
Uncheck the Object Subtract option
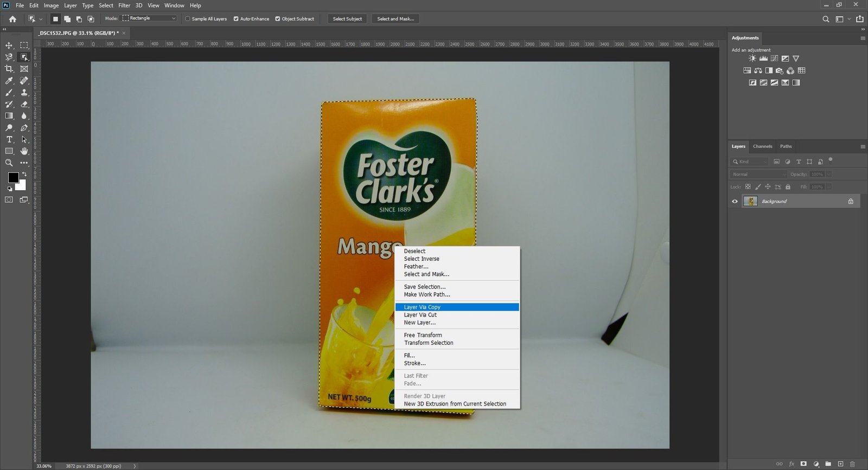click(278, 19)
